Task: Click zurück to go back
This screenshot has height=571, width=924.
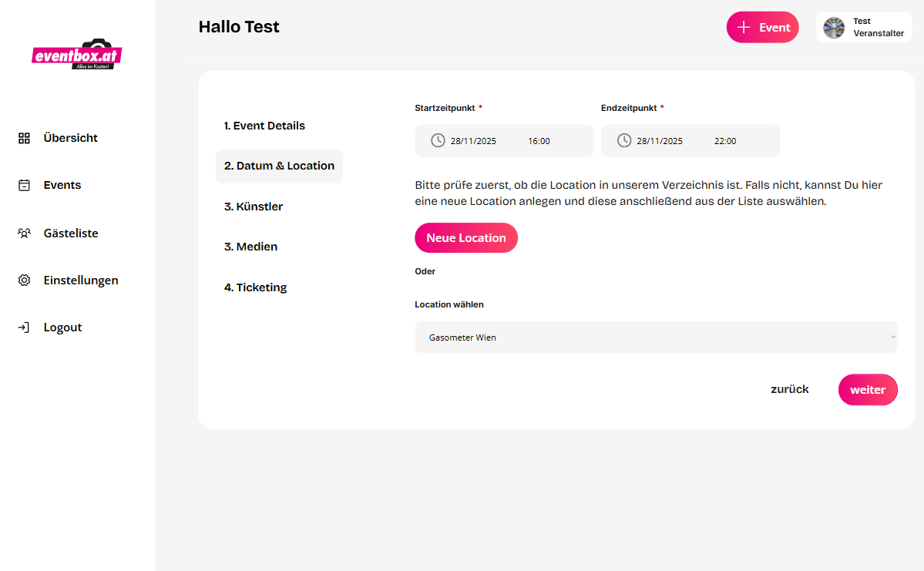Action: (789, 389)
